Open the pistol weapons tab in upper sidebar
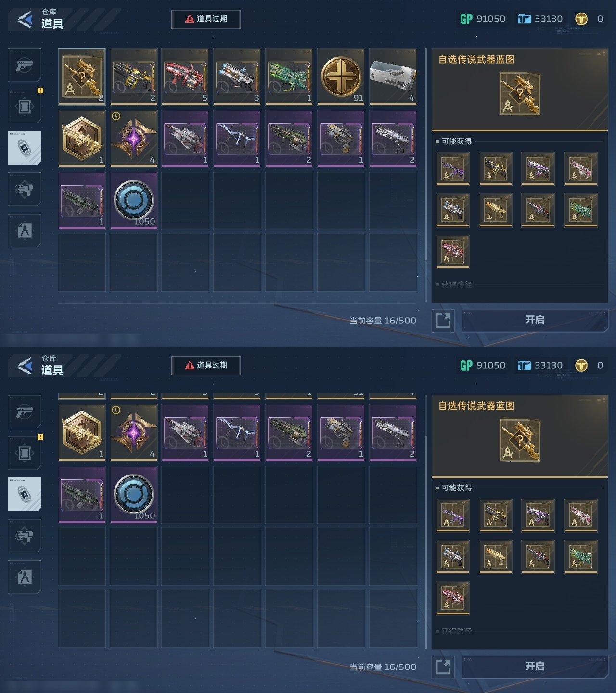This screenshot has height=693, width=616. point(25,65)
